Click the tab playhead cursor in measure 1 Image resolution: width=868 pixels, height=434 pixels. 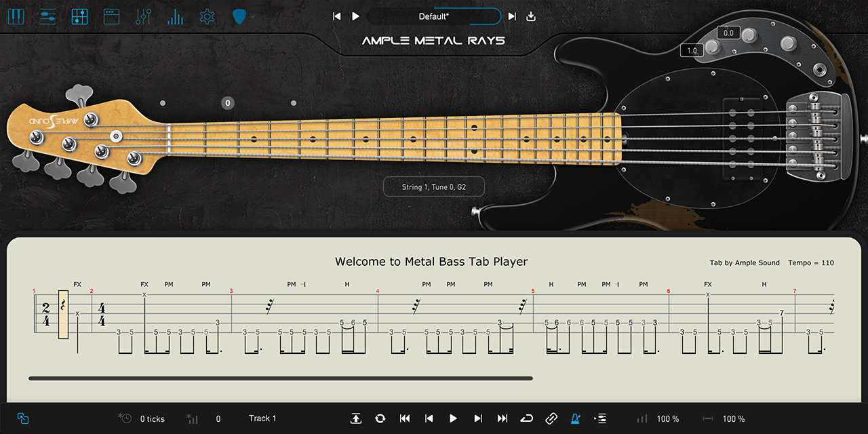(64, 314)
